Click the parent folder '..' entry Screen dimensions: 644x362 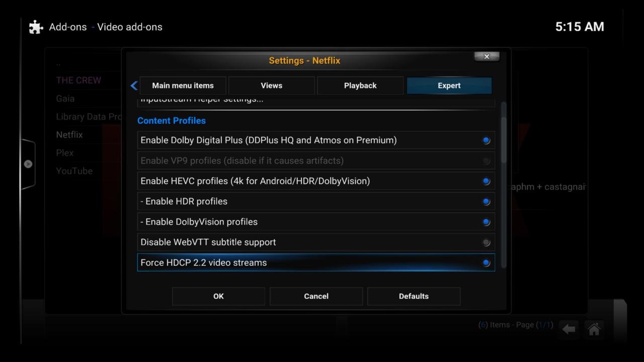click(58, 63)
